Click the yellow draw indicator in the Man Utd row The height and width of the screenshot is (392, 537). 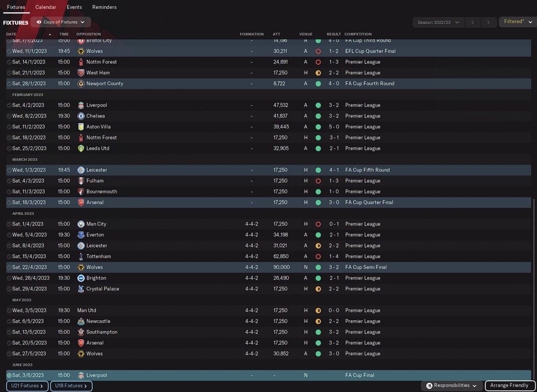tap(318, 311)
